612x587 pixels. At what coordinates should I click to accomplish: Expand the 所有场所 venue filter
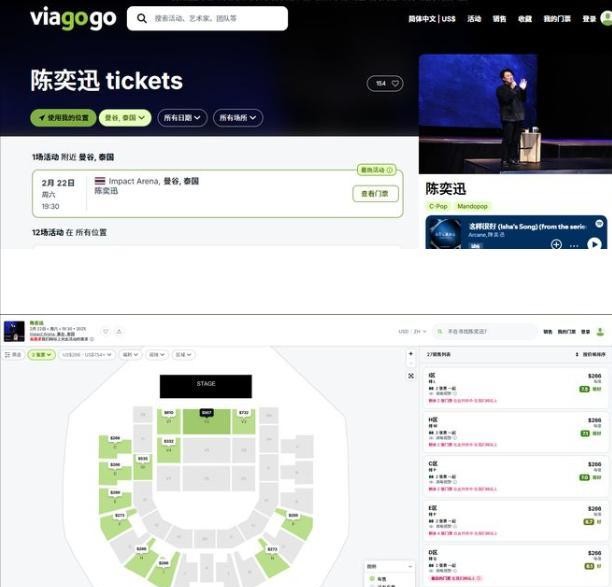coord(238,118)
